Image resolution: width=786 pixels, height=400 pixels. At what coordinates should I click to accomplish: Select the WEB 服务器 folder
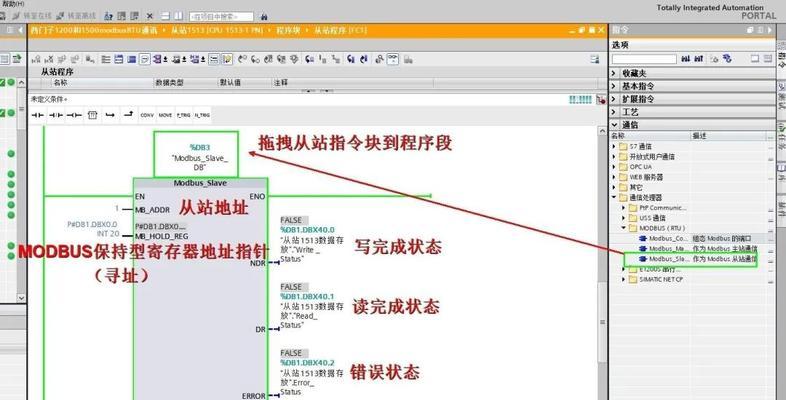pyautogui.click(x=647, y=177)
